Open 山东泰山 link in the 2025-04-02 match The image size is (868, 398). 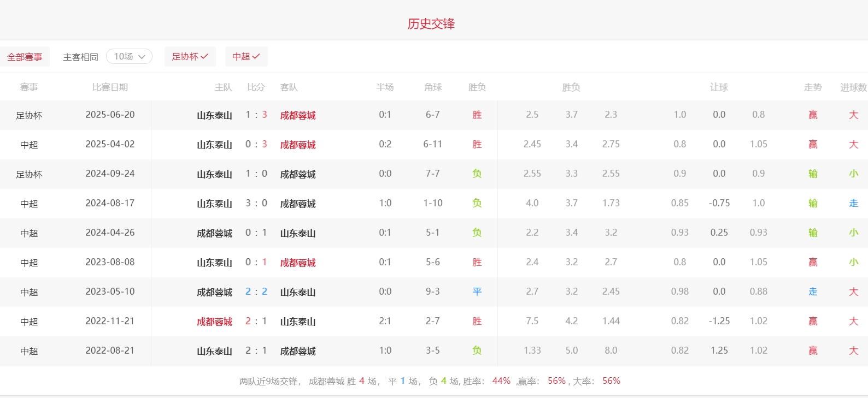214,145
